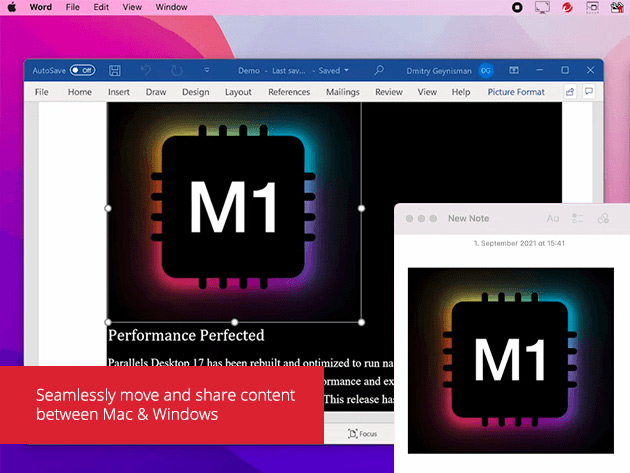Expand the Saved status dropdown arrow
630x473 pixels.
(346, 70)
